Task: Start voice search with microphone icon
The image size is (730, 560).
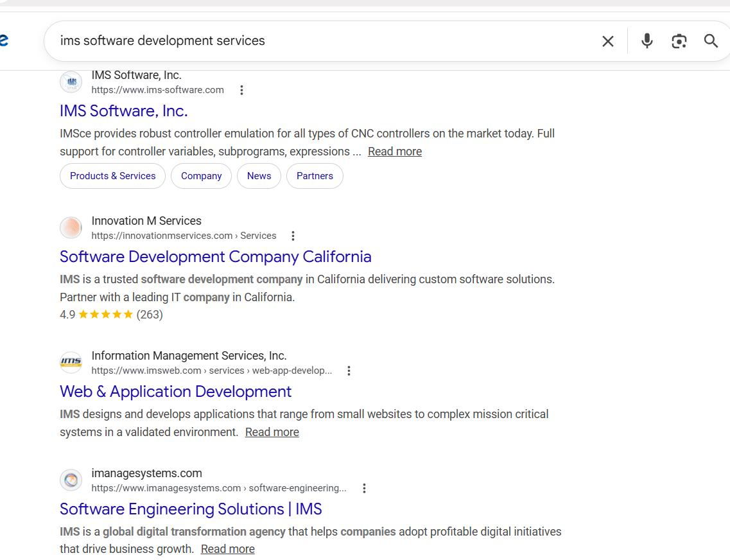Action: [647, 41]
